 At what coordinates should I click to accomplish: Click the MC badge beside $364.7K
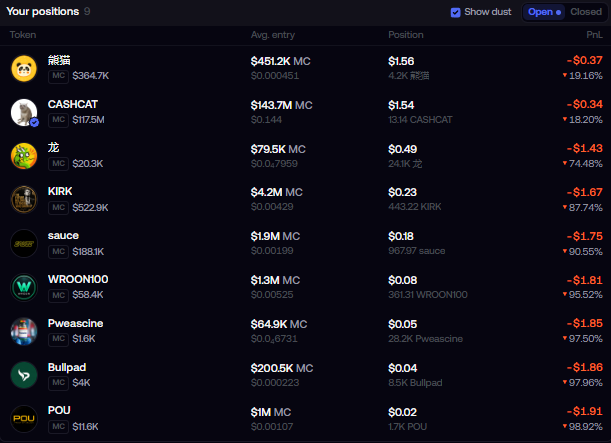pyautogui.click(x=58, y=76)
